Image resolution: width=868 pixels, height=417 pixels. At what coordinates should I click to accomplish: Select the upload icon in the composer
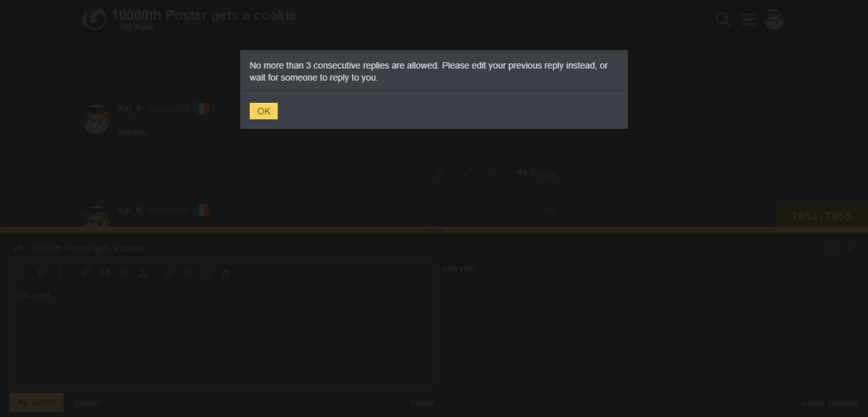coord(143,273)
